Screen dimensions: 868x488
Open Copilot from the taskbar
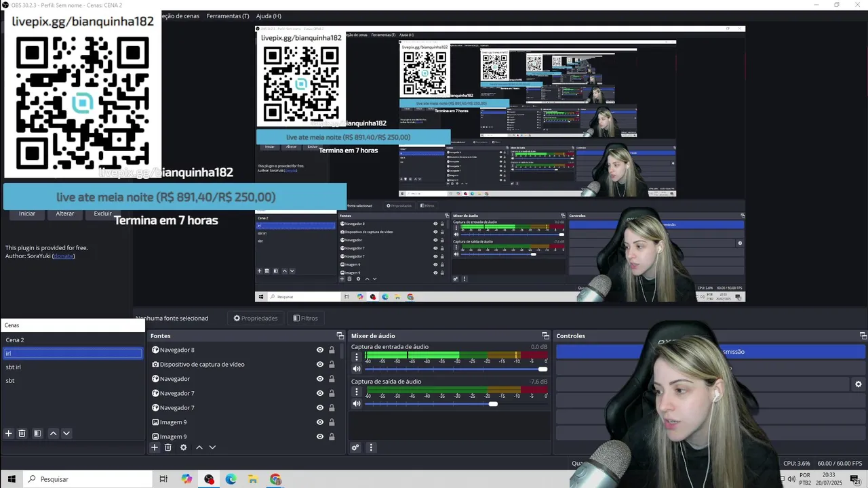187,479
